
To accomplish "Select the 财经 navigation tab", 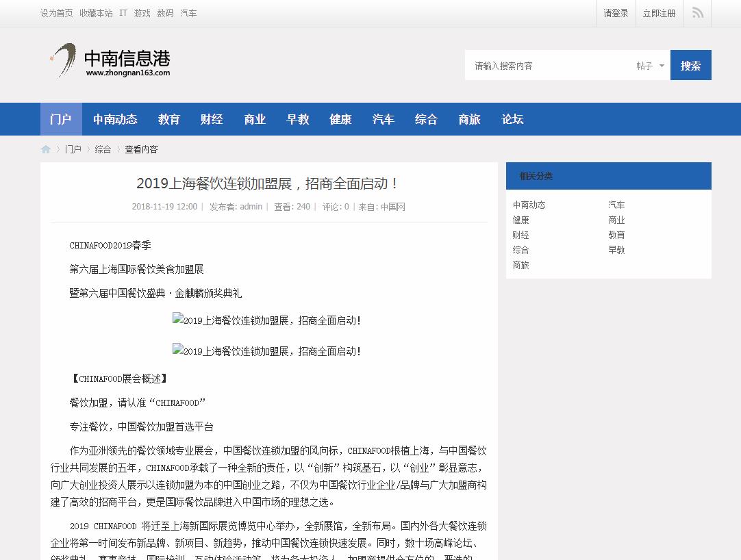I will 212,119.
